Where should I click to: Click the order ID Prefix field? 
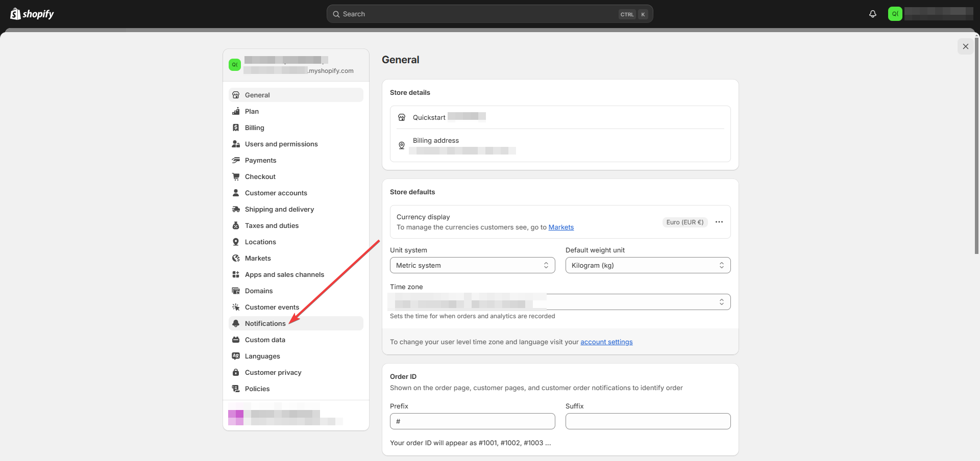coord(472,421)
